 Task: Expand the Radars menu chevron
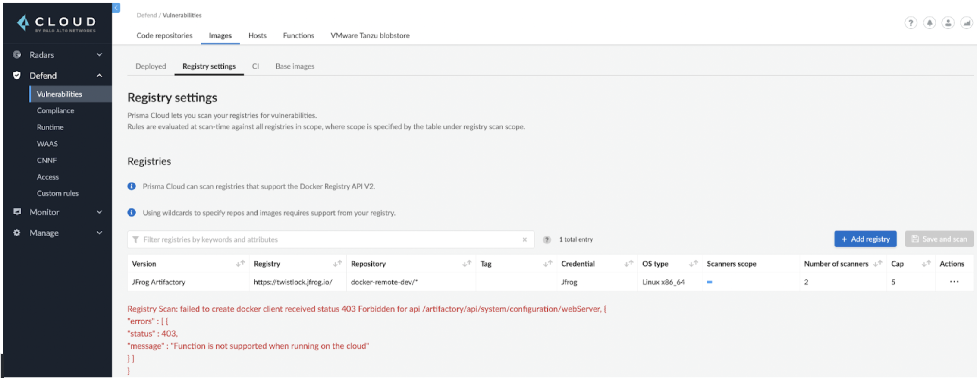(x=99, y=55)
